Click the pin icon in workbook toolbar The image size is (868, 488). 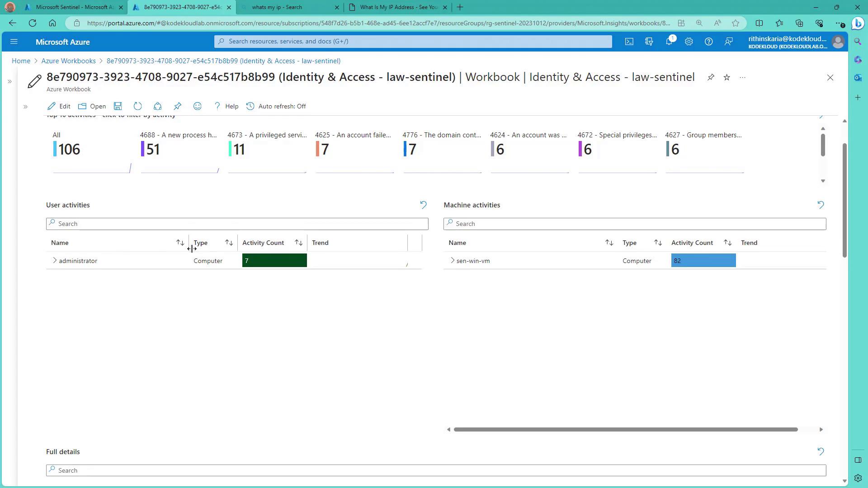(177, 106)
